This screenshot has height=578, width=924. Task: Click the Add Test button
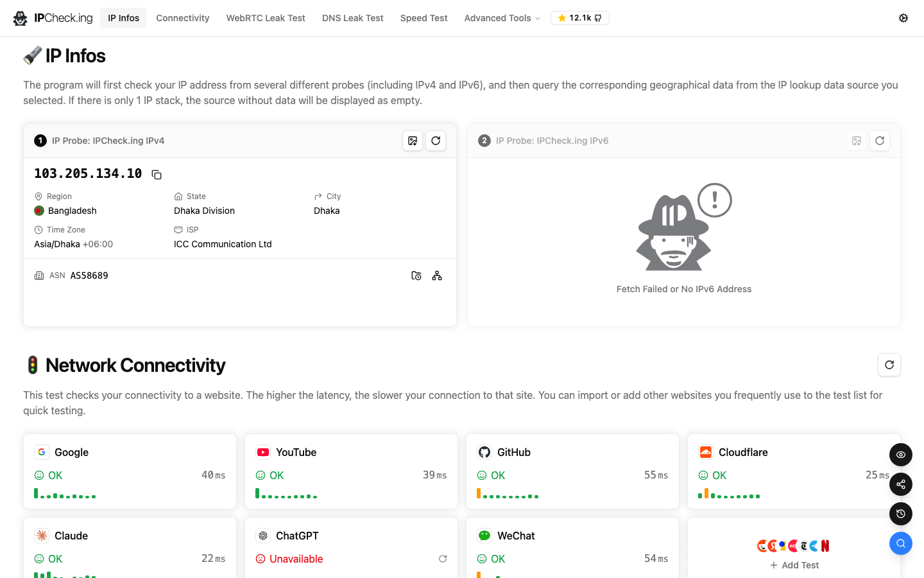(x=794, y=565)
